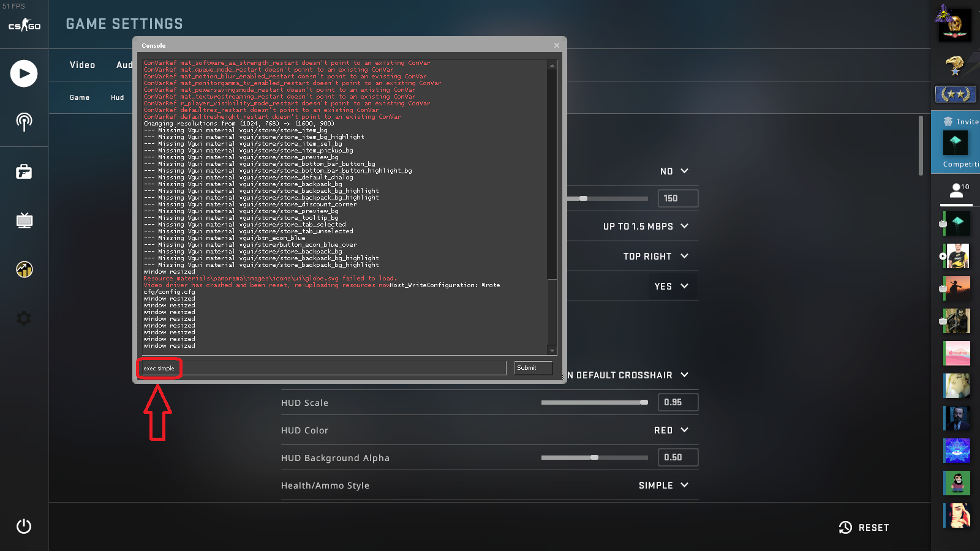Image resolution: width=980 pixels, height=551 pixels.
Task: Click the console scrollbar down arrow
Action: (552, 351)
